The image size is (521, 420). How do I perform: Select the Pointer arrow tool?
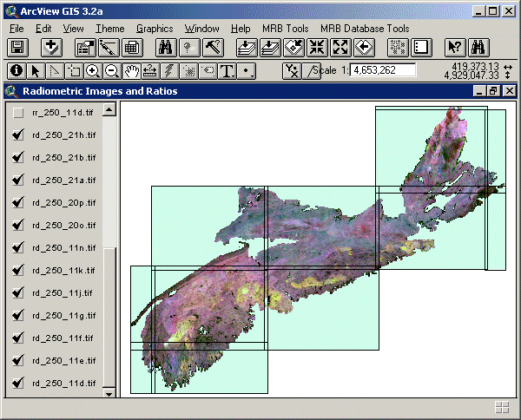point(36,70)
